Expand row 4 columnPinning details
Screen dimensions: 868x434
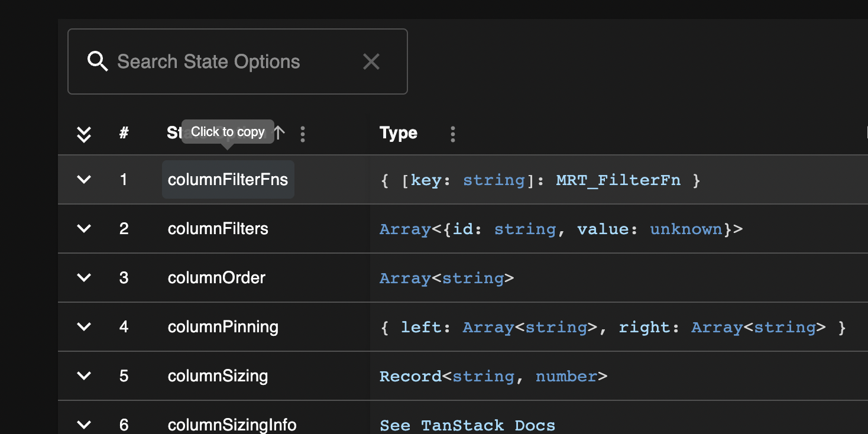[x=84, y=326]
